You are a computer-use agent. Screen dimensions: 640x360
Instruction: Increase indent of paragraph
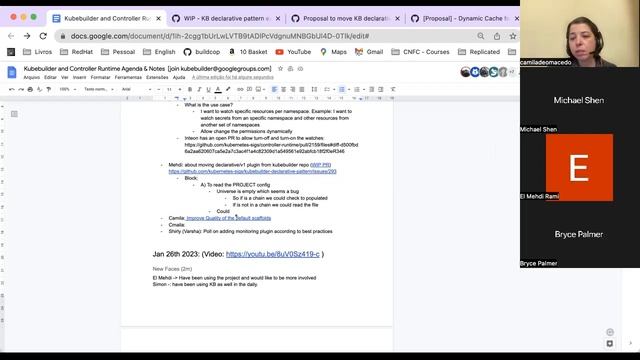[x=380, y=89]
